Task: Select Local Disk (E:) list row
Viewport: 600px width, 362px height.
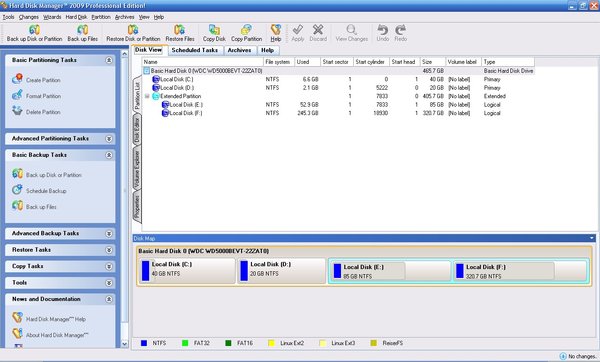Action: click(x=338, y=104)
